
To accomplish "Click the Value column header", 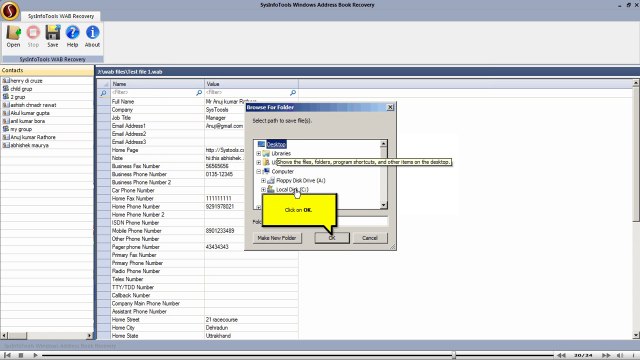I will click(251, 84).
